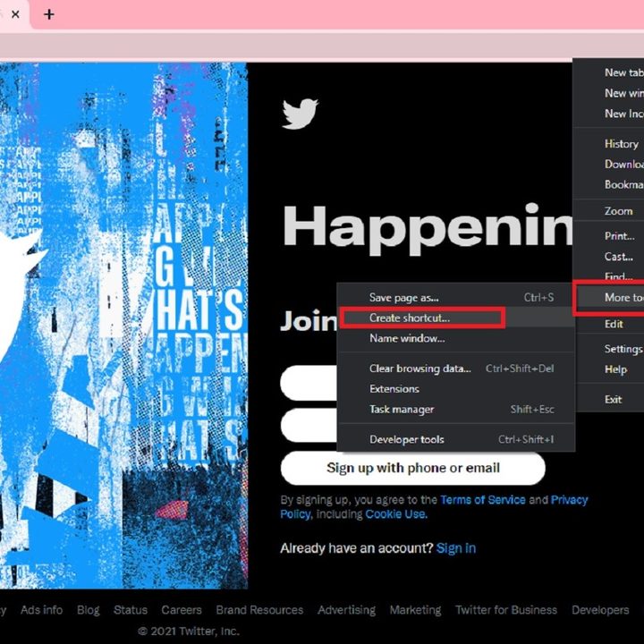The height and width of the screenshot is (644, 644).
Task: Expand More tools in Chrome menu
Action: pos(609,297)
